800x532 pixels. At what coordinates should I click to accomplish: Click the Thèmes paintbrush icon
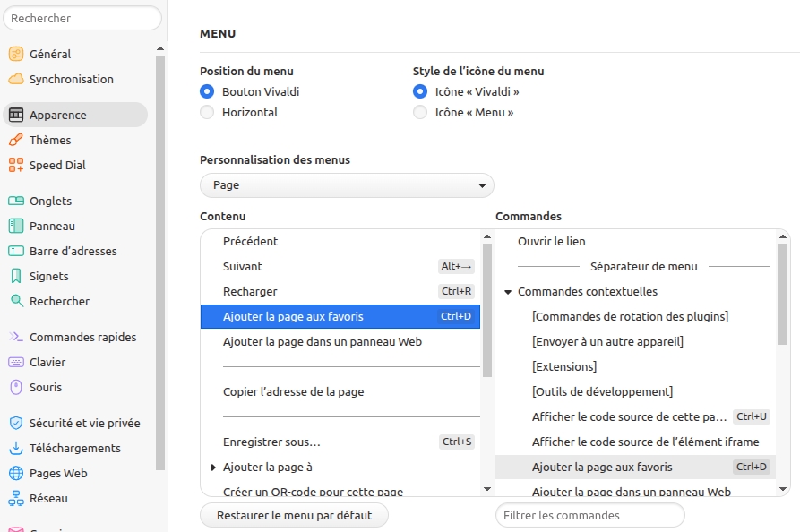[15, 140]
